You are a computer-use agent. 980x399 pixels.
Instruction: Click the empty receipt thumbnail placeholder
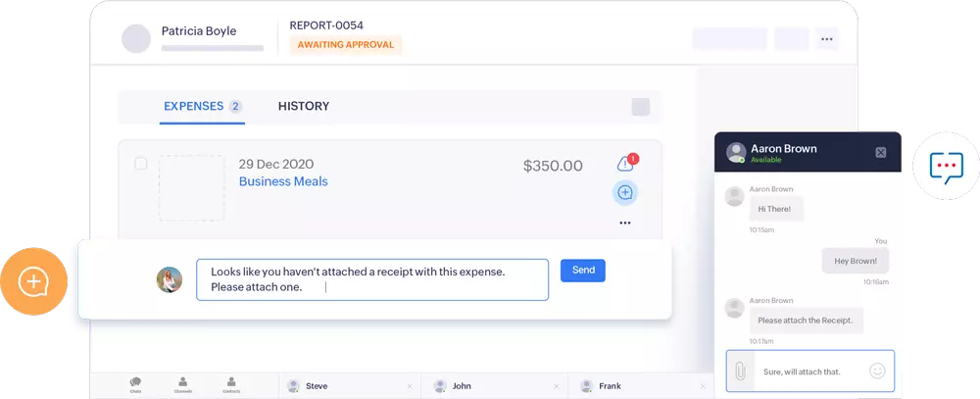[192, 187]
